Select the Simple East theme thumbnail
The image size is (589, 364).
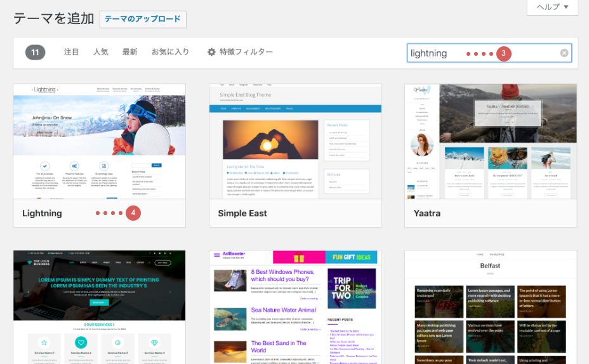point(295,141)
